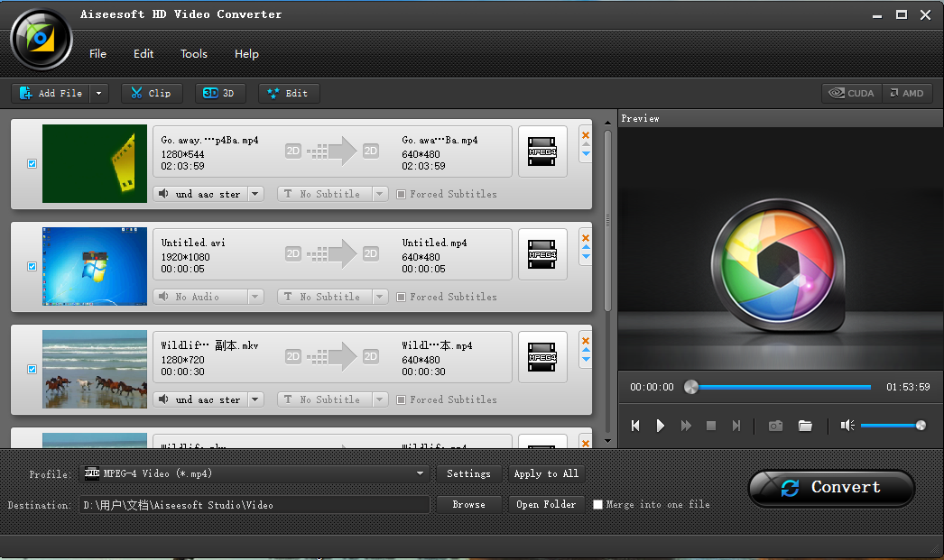Move Go.away video down in list
944x560 pixels.
point(585,154)
